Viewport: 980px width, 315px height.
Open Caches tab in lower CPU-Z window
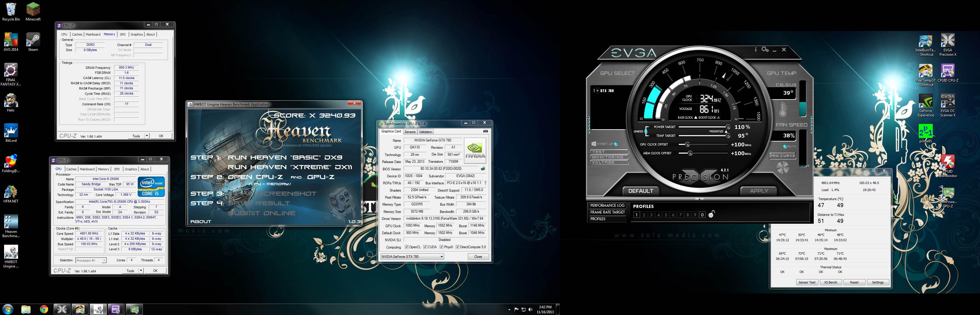[x=71, y=169]
